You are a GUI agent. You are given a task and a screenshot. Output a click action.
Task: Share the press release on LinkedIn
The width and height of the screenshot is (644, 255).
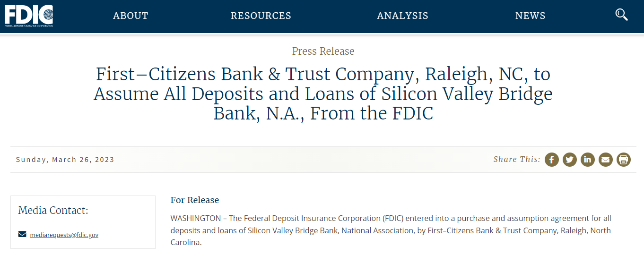tap(588, 160)
